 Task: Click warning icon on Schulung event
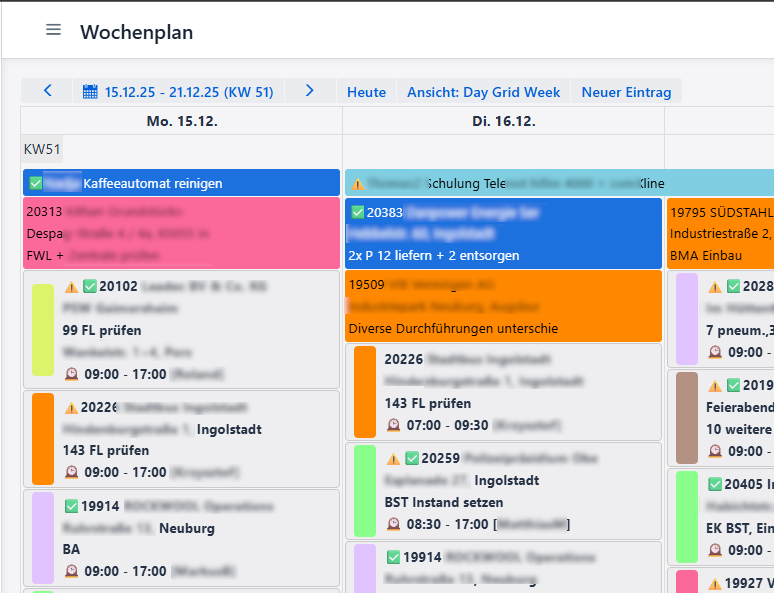pyautogui.click(x=357, y=184)
